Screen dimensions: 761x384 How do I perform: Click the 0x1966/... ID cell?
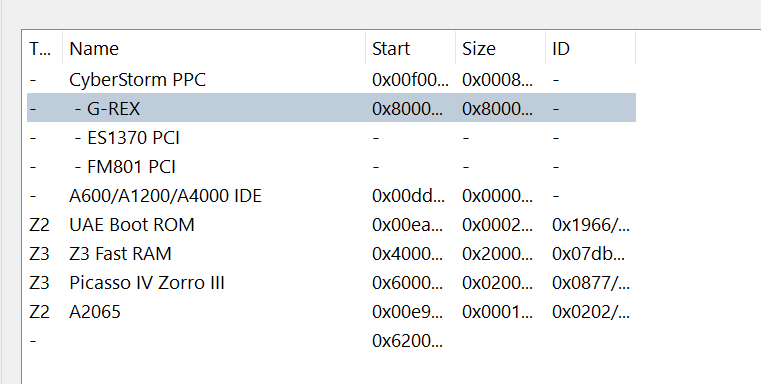591,225
